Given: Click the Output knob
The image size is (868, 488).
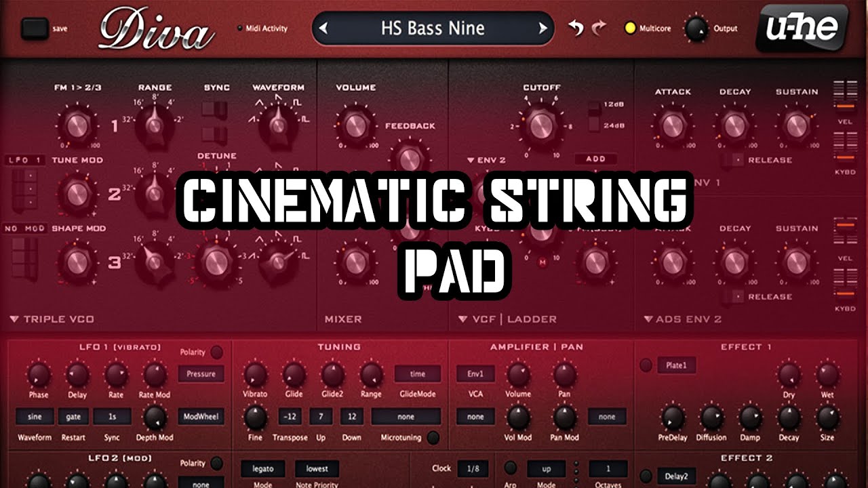Looking at the screenshot, I should tap(696, 29).
